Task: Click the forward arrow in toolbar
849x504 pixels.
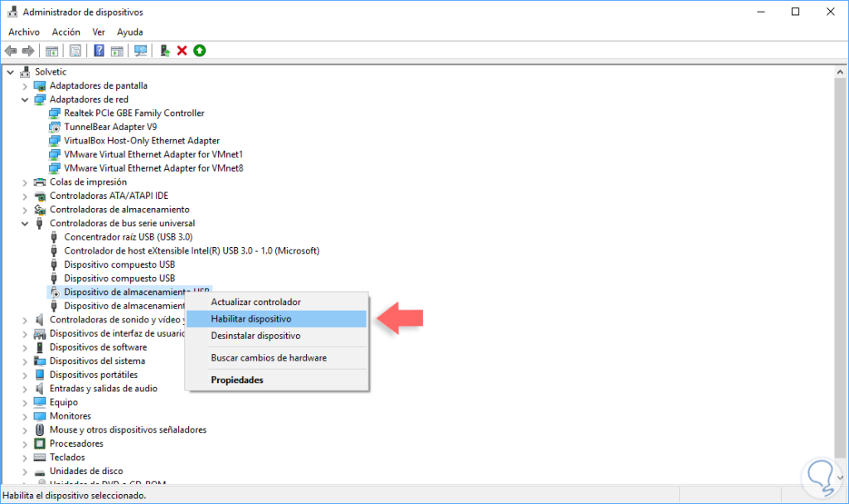Action: [x=28, y=51]
